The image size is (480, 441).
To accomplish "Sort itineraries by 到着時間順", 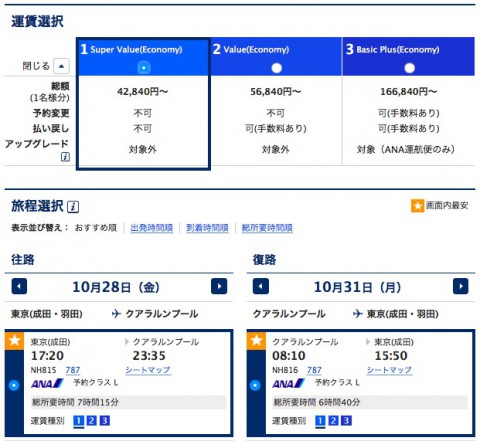I will click(x=207, y=228).
